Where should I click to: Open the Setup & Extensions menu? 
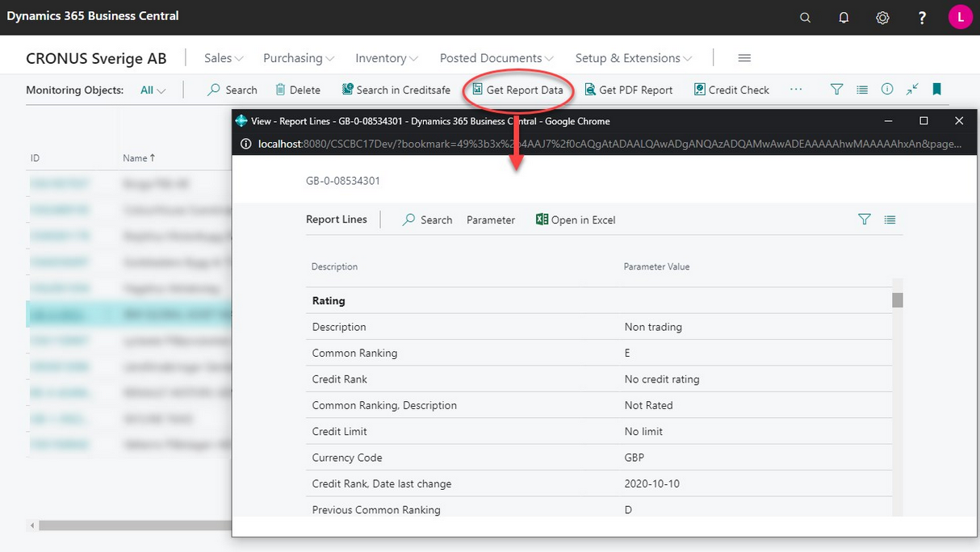click(x=633, y=58)
